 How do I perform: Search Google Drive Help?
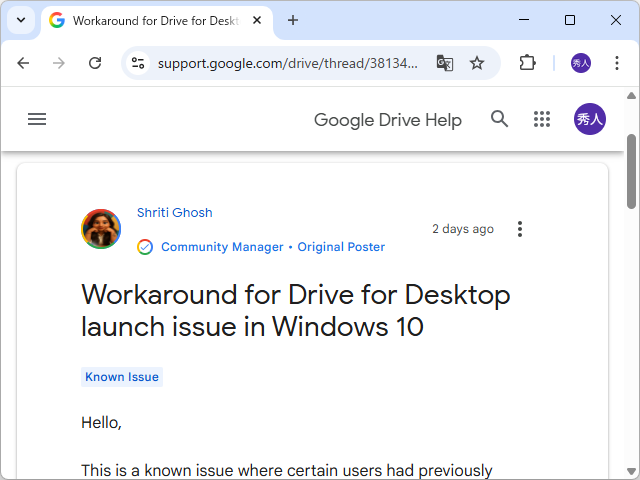499,119
